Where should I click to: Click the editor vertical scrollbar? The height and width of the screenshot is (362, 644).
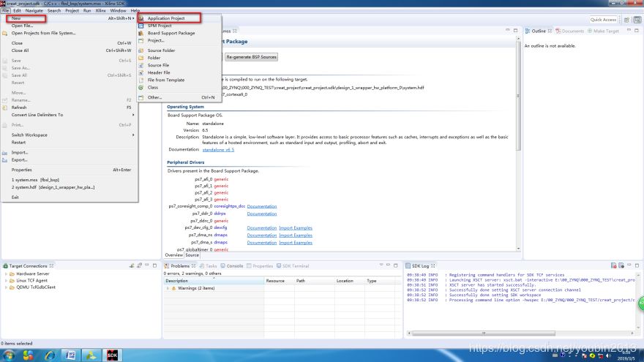point(518,95)
